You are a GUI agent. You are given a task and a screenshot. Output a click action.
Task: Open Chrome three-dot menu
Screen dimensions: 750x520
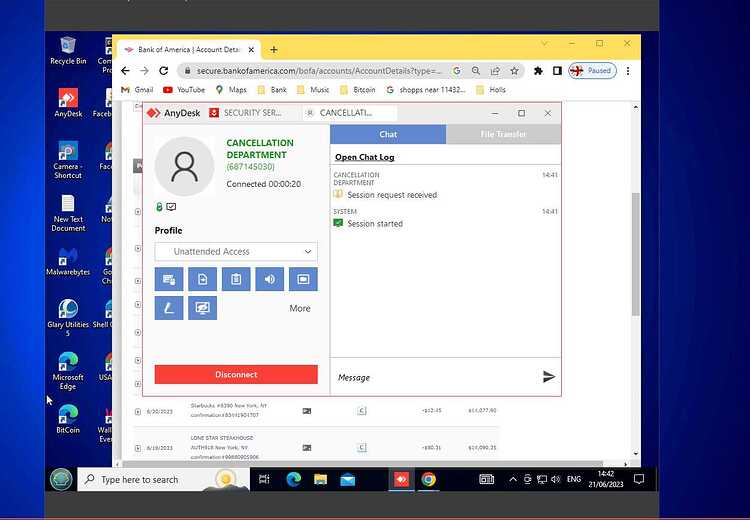click(x=628, y=71)
